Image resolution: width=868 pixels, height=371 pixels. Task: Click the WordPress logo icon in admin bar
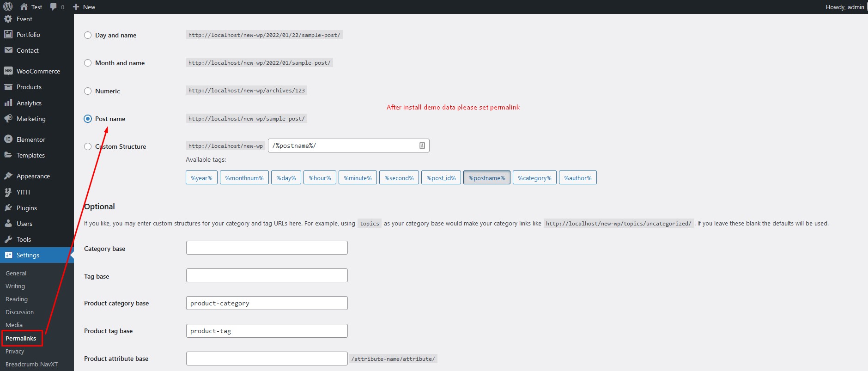[8, 7]
